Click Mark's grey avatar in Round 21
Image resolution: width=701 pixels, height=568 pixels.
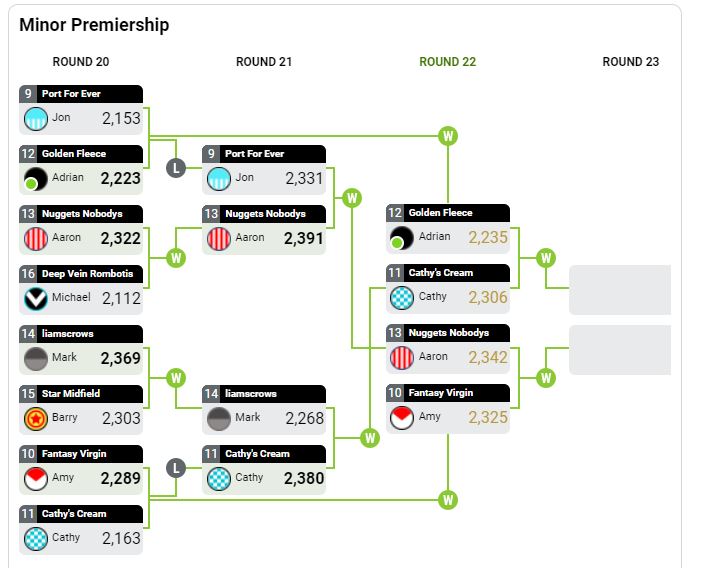click(219, 419)
